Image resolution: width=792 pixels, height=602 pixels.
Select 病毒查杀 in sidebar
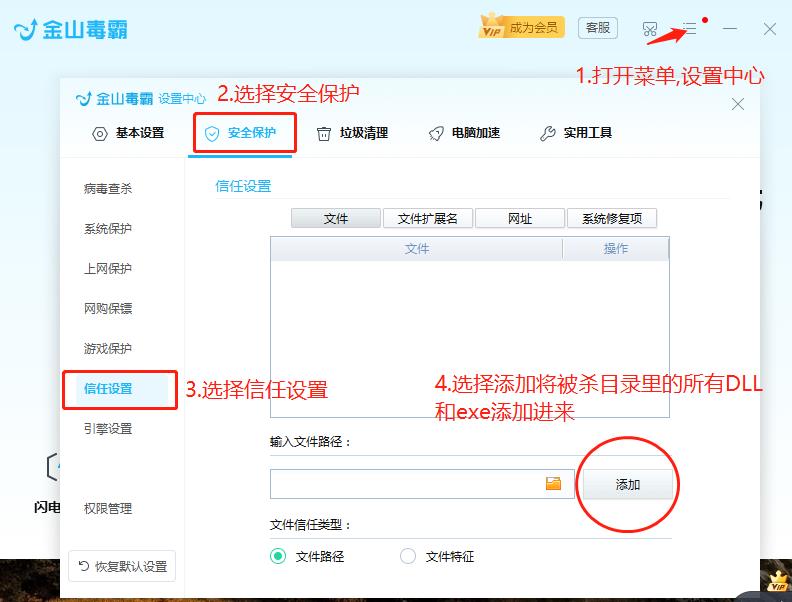tap(108, 189)
